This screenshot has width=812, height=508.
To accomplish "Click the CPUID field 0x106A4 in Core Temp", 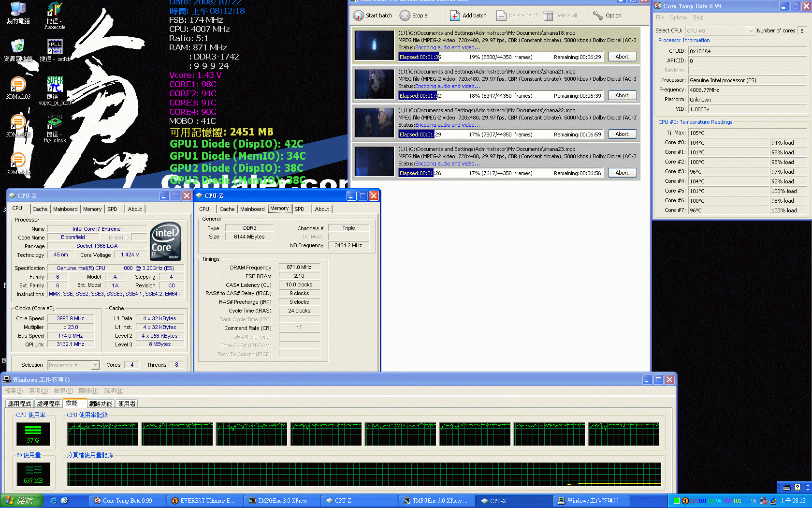I will [747, 51].
